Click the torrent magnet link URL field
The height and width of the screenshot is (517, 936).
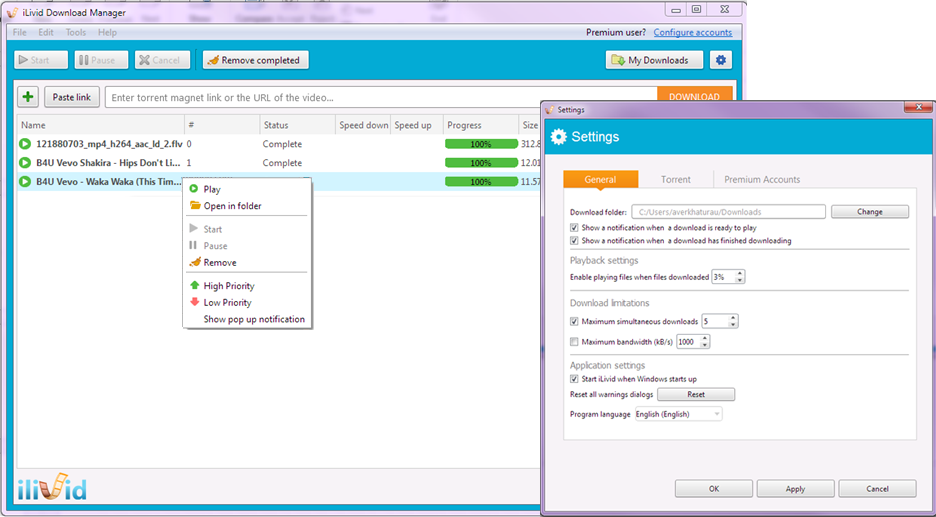tap(381, 97)
